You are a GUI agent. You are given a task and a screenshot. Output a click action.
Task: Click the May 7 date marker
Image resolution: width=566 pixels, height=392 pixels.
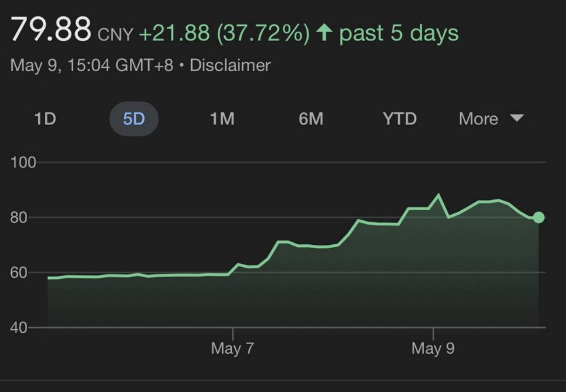pos(232,348)
